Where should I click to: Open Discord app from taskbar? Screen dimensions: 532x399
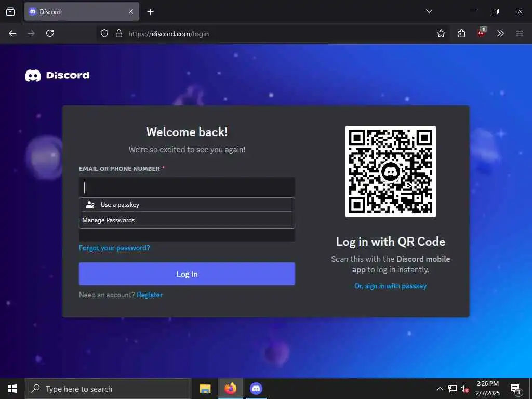coord(256,389)
